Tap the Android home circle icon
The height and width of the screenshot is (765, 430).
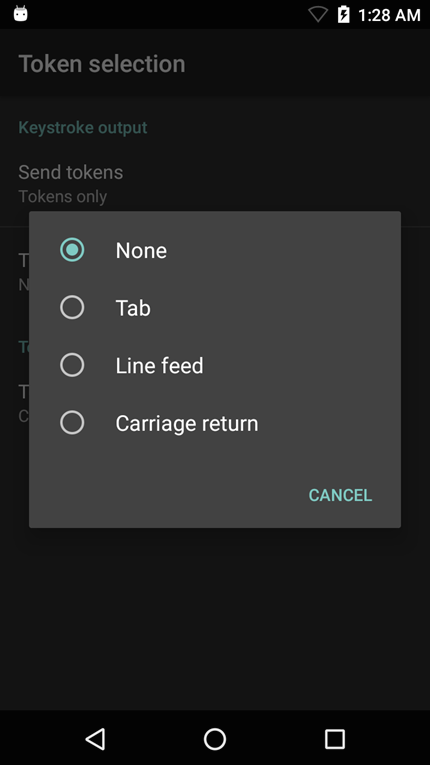pos(215,739)
